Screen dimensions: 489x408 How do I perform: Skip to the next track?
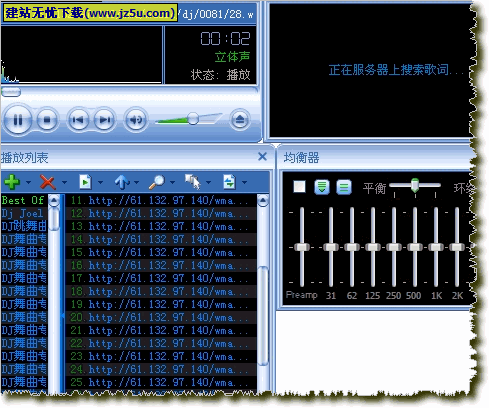tap(105, 120)
